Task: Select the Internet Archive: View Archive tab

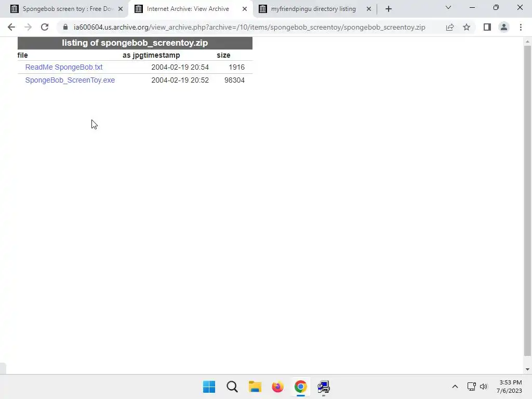Action: pyautogui.click(x=188, y=9)
